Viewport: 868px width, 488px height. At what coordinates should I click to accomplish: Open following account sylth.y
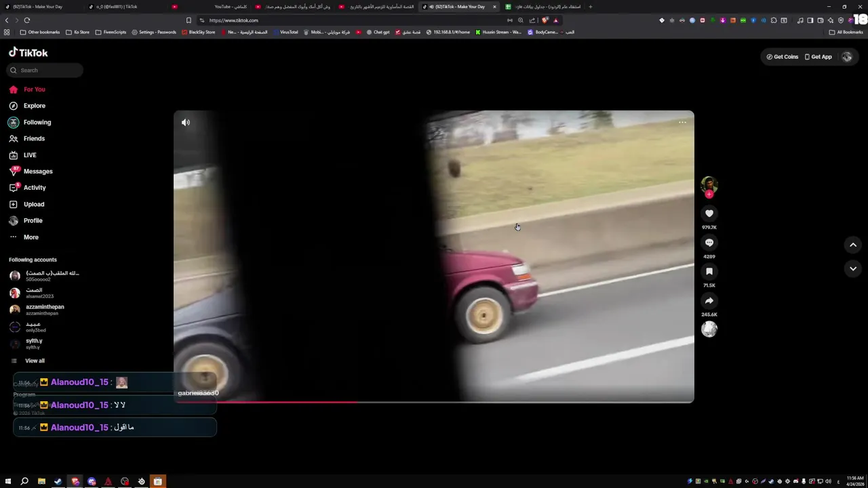tap(26, 344)
